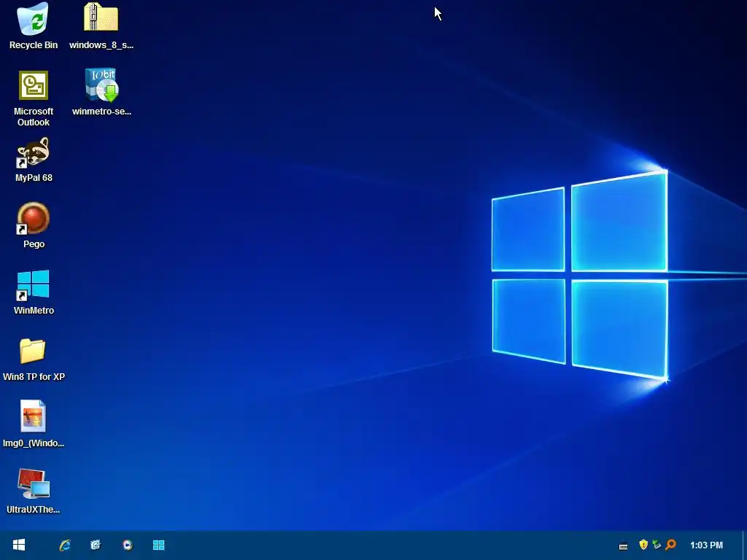Open the clock showing 1:03 PM
This screenshot has height=560, width=747.
[706, 545]
